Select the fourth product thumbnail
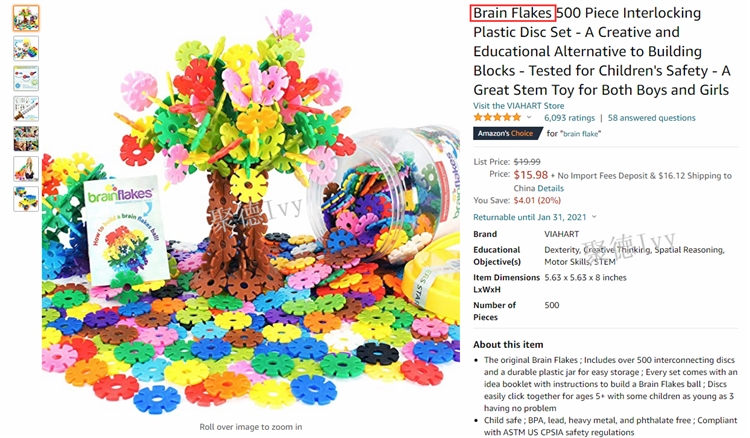 click(x=26, y=109)
